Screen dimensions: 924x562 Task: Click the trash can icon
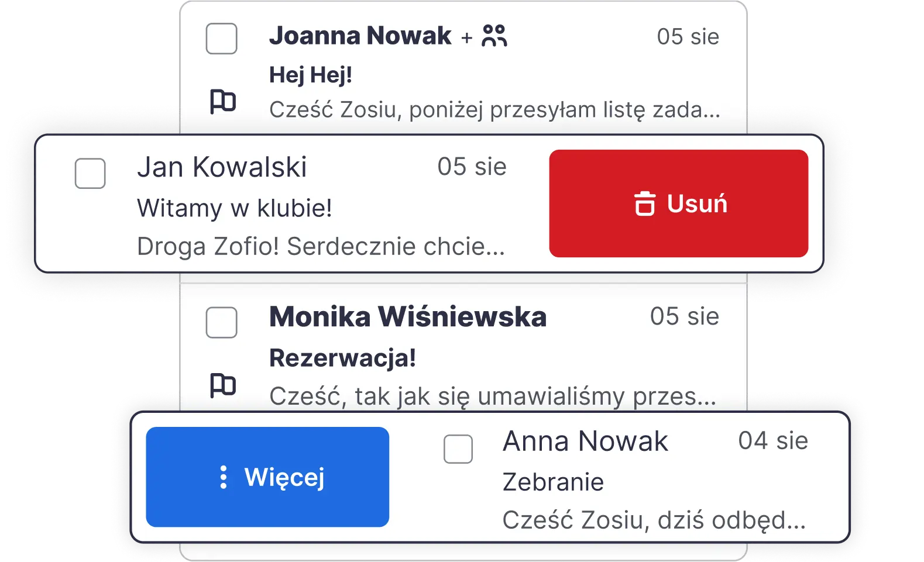[644, 204]
